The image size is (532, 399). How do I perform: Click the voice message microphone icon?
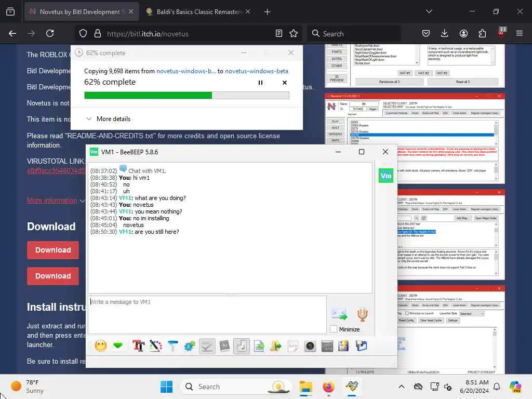pyautogui.click(x=362, y=314)
